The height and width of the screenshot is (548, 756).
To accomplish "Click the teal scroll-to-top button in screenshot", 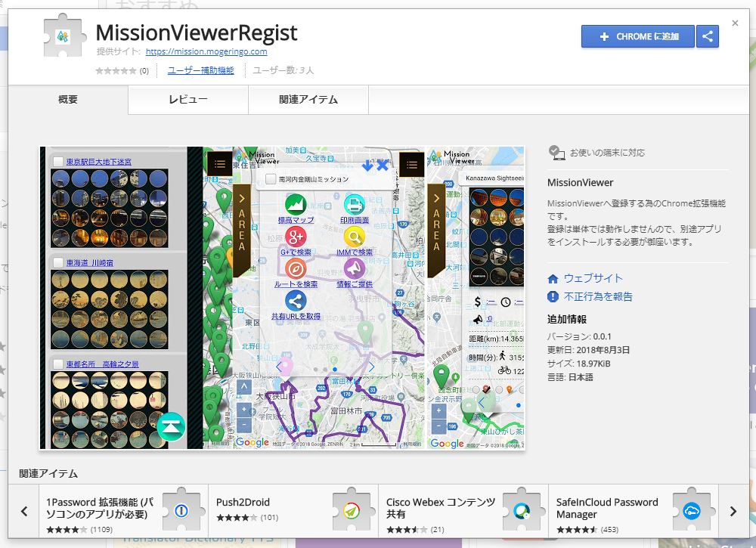I will click(x=171, y=426).
